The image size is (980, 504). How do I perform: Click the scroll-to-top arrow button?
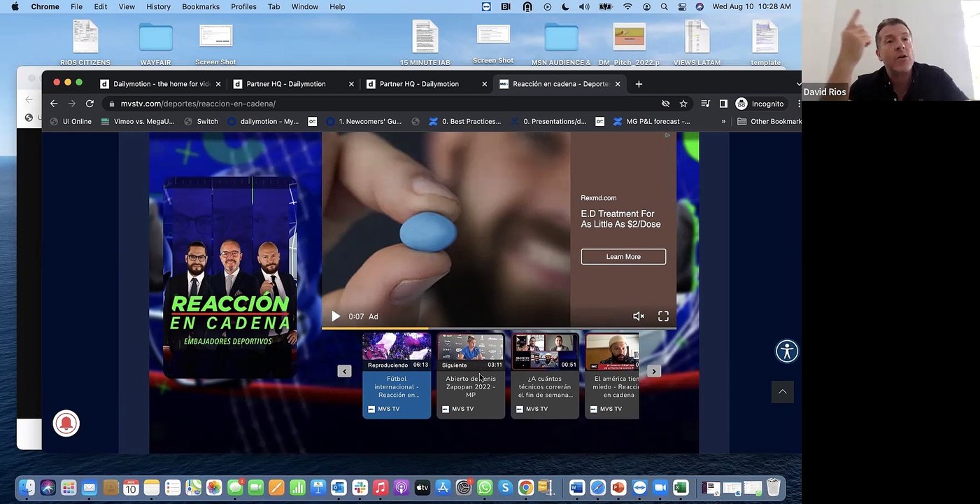tap(783, 392)
